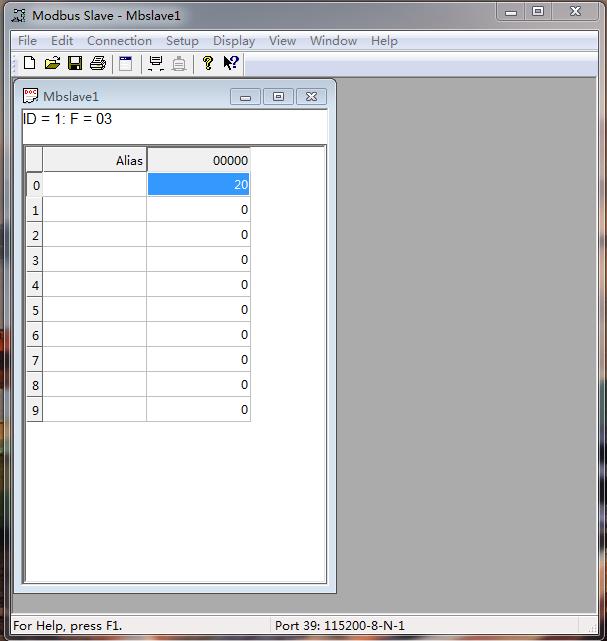Open the Connection menu
Viewport: 607px width, 641px height.
[119, 41]
